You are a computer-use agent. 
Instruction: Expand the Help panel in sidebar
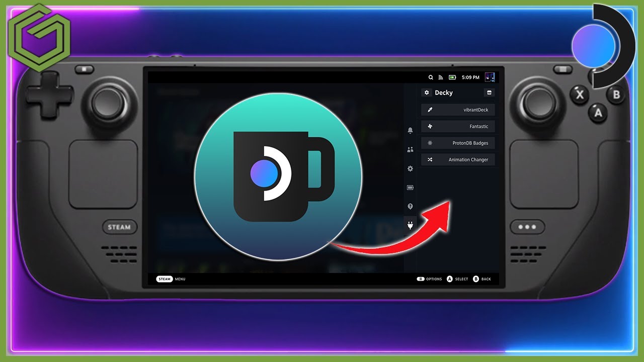(410, 206)
